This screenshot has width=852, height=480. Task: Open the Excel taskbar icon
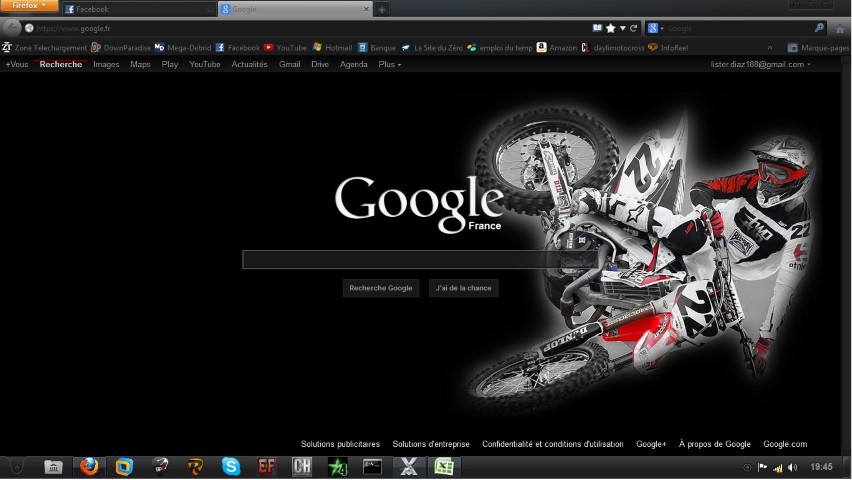pyautogui.click(x=444, y=467)
